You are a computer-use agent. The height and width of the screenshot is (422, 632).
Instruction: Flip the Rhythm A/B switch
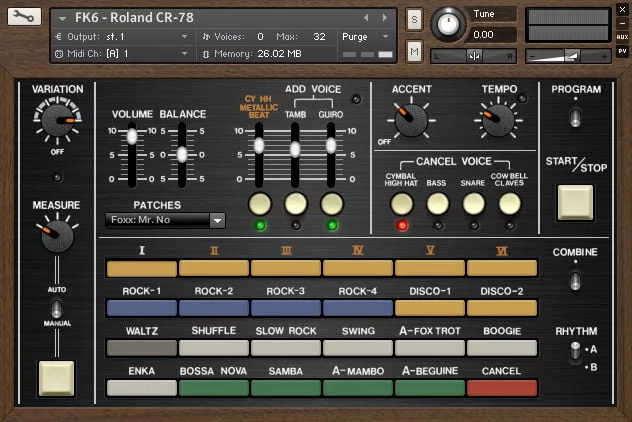tap(576, 351)
